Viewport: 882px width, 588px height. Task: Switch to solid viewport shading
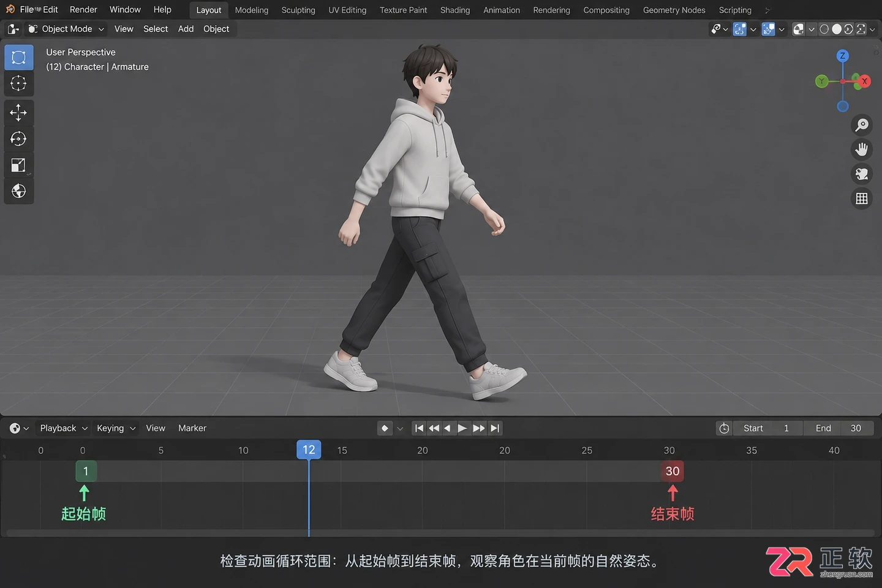837,29
